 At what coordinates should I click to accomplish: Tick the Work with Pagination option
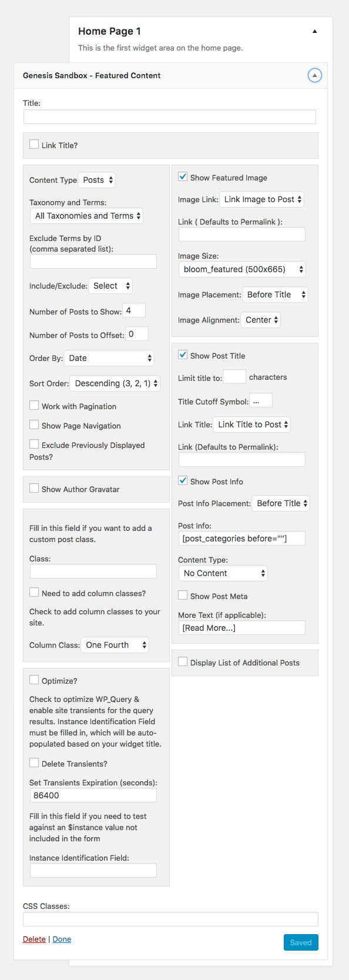point(34,406)
